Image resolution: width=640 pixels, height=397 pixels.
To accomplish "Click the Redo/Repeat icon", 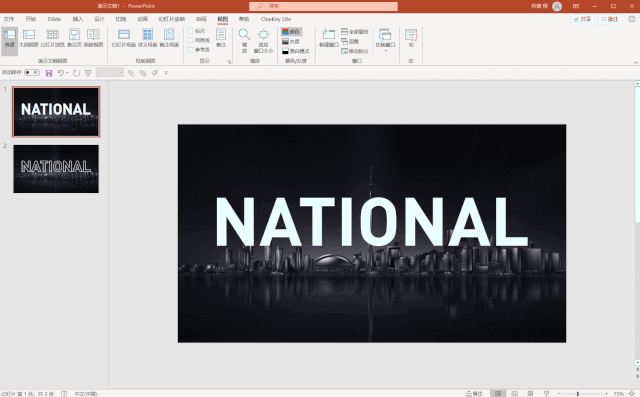I will point(76,73).
